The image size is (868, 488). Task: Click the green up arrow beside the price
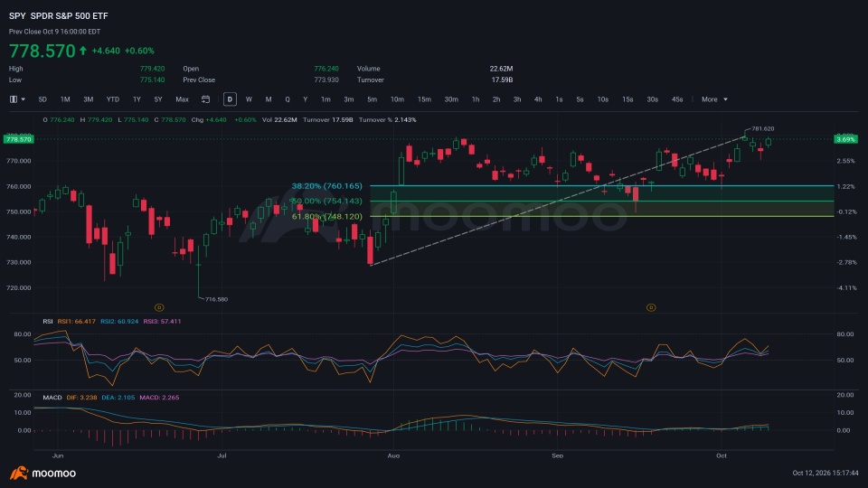83,51
